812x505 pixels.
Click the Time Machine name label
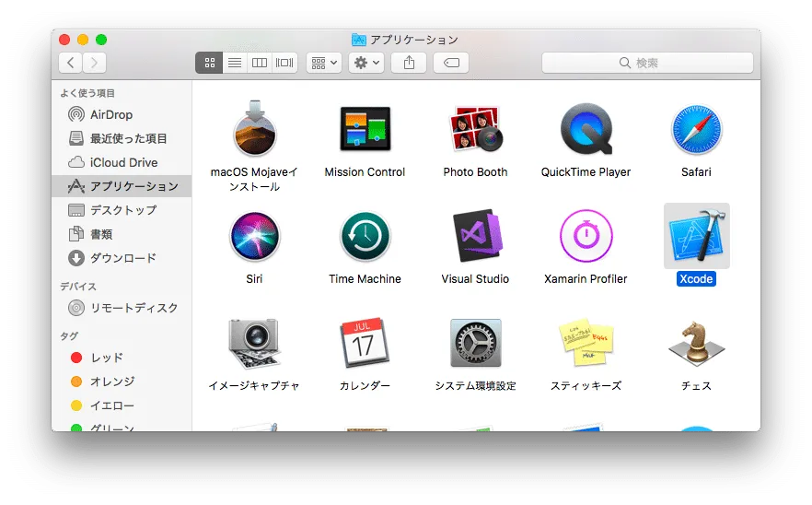click(365, 279)
